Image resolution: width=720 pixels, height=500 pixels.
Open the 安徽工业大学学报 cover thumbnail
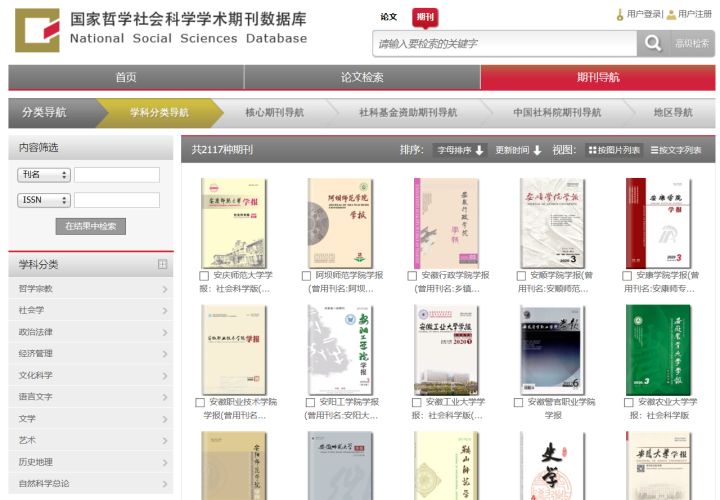pyautogui.click(x=446, y=350)
